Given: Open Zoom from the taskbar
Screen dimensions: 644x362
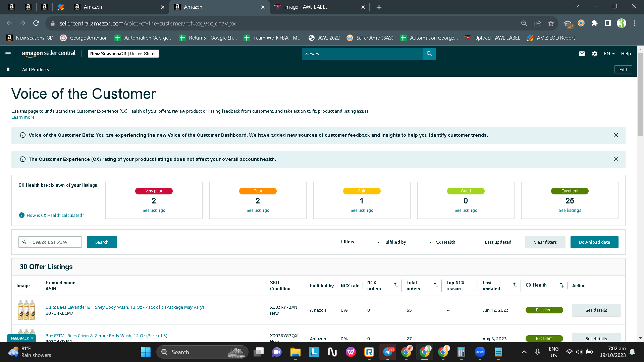Looking at the screenshot, I should pyautogui.click(x=480, y=352).
